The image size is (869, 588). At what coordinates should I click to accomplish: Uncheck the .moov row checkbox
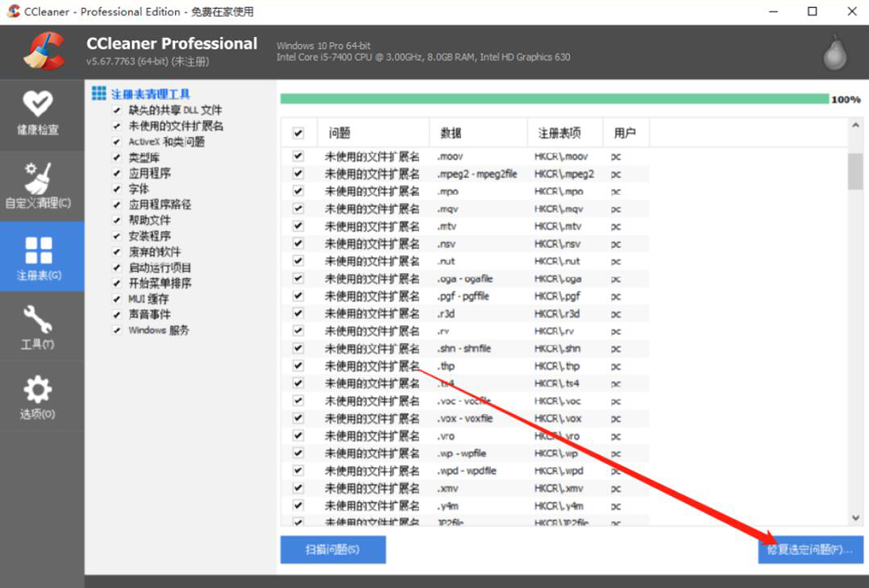pos(298,156)
